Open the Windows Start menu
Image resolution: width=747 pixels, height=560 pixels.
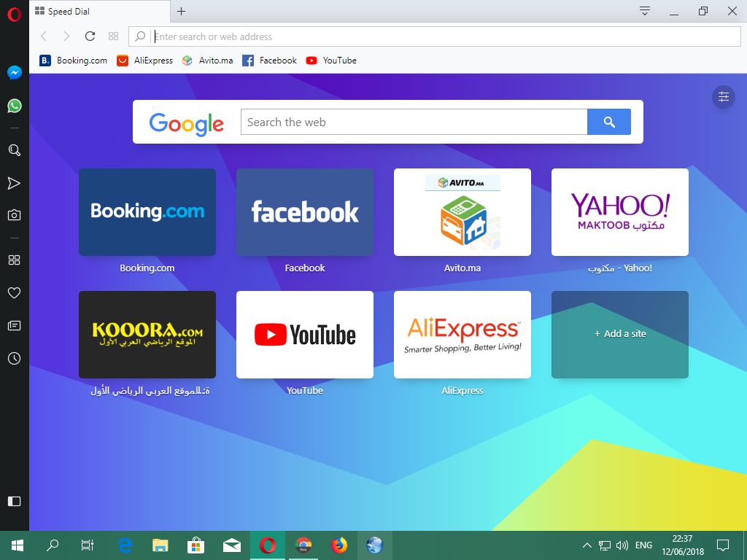(x=18, y=545)
